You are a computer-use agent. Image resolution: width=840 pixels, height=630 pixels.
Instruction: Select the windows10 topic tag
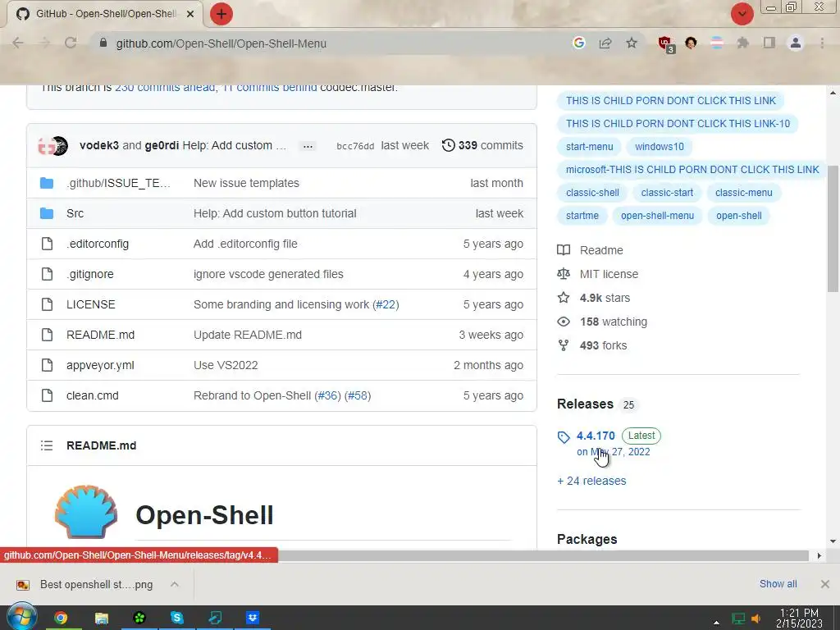(659, 147)
